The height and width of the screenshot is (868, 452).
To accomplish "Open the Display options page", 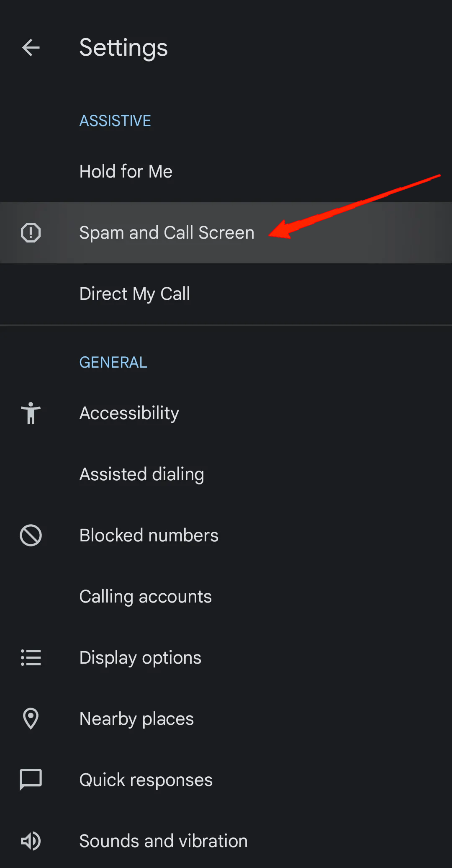I will [x=140, y=657].
